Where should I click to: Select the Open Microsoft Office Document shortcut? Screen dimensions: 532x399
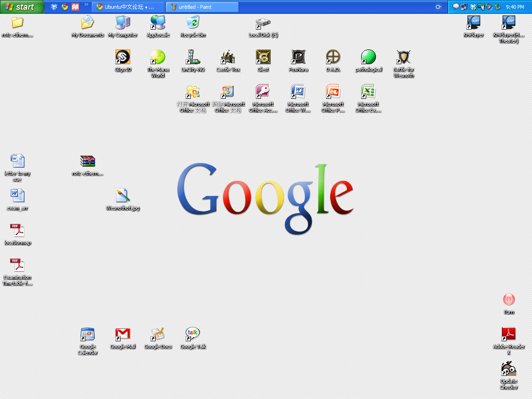pyautogui.click(x=193, y=92)
